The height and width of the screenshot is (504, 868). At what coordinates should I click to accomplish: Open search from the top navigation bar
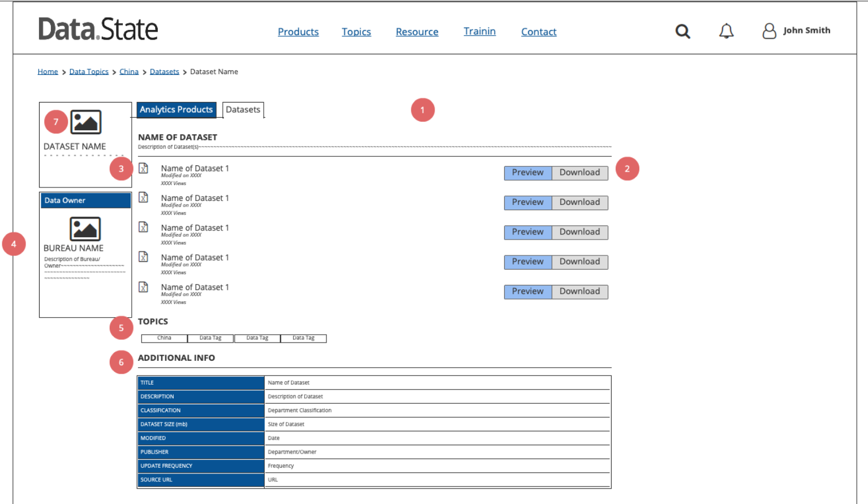[682, 32]
